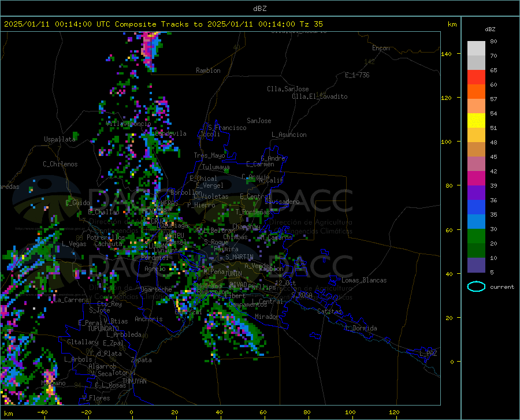The height and width of the screenshot is (420, 520).
Task: Click the 'JUNIN' map label
Action: pos(233,273)
